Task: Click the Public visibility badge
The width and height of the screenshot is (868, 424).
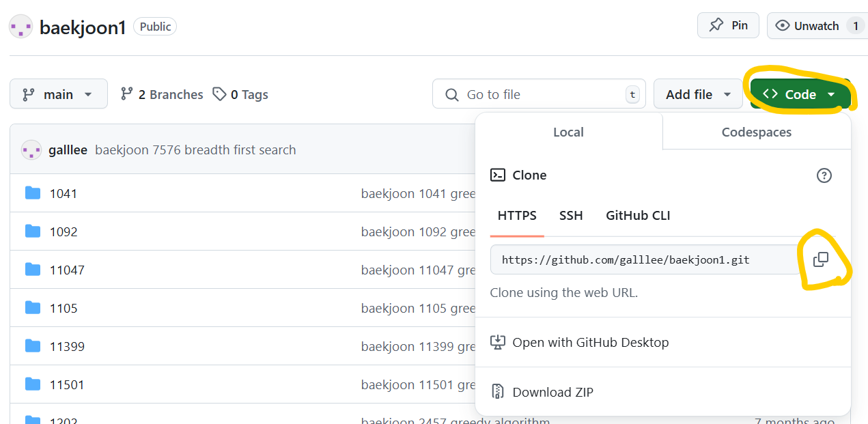Action: (x=155, y=27)
